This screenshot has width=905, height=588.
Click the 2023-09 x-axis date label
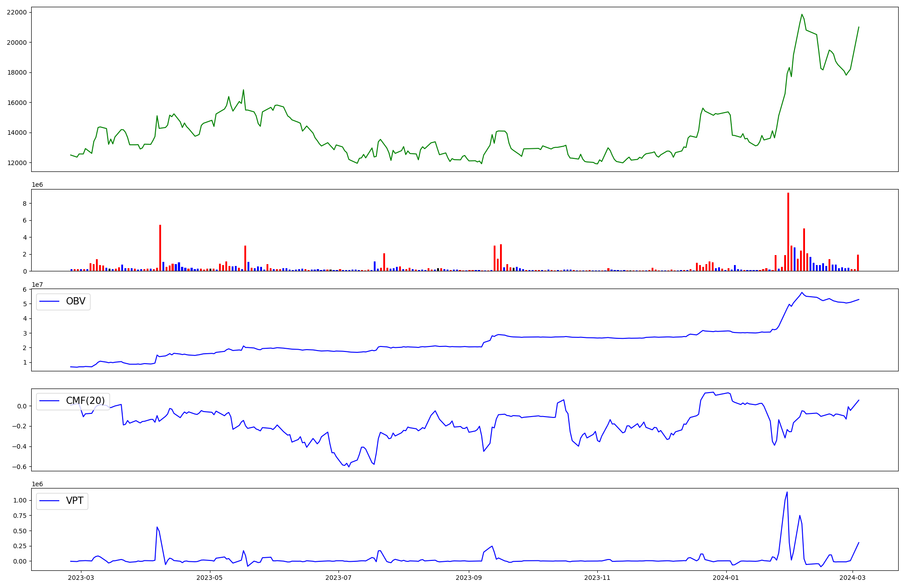[469, 578]
